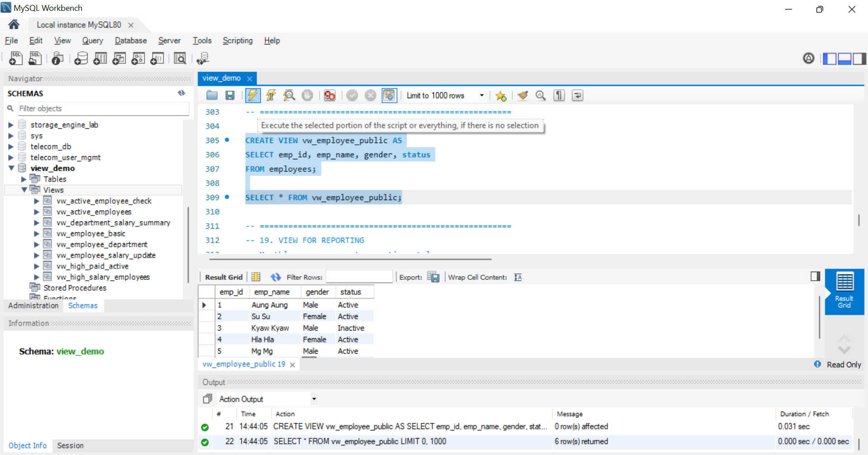The image size is (868, 455).
Task: Open find panel magnifier icon
Action: point(540,96)
